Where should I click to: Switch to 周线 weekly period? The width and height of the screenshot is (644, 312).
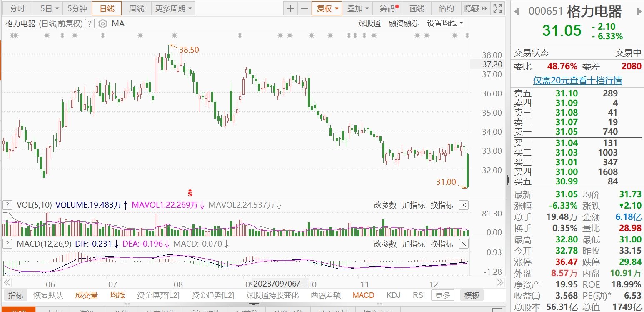coord(136,8)
